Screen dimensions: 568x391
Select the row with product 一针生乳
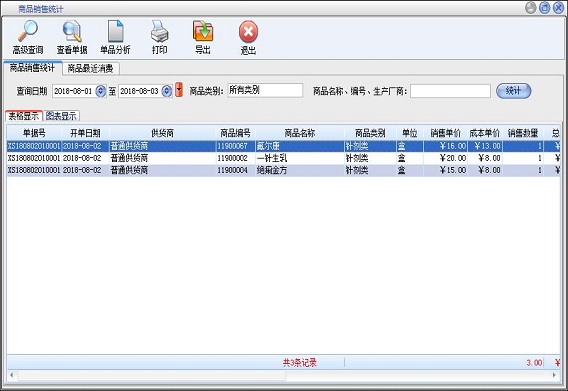tap(283, 158)
